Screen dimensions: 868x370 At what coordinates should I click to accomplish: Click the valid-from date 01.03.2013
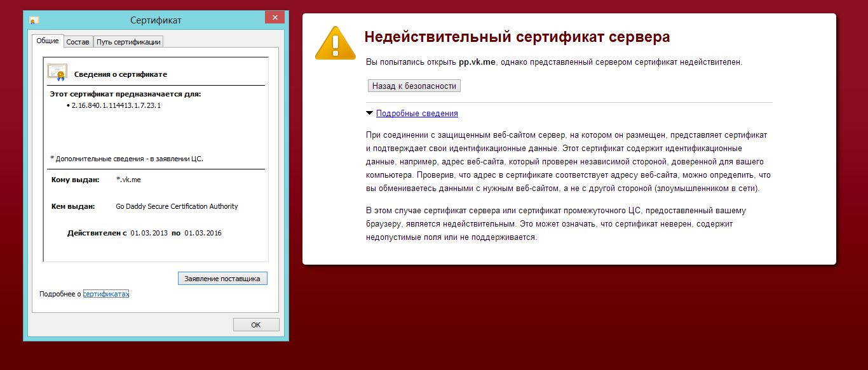pos(149,233)
